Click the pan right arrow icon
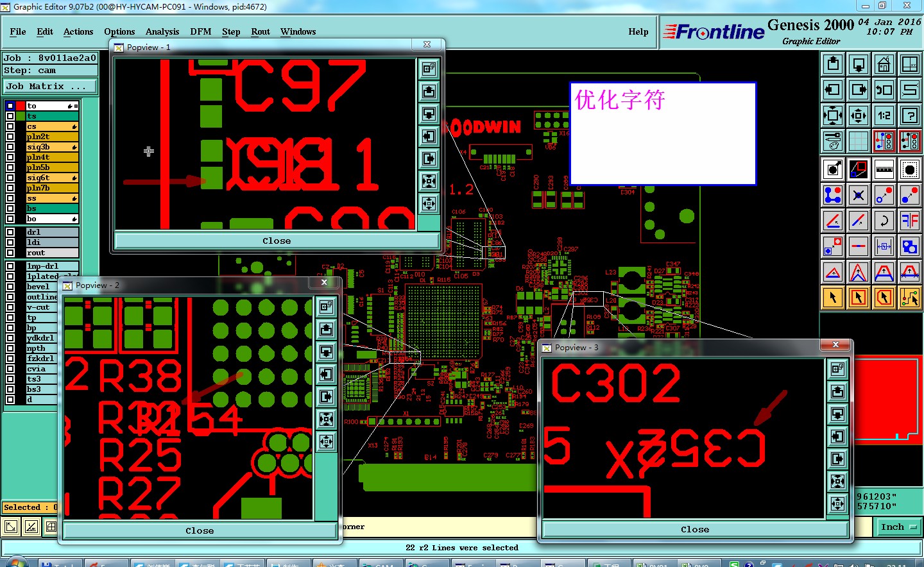Screen dimensions: 924x567 coord(859,90)
